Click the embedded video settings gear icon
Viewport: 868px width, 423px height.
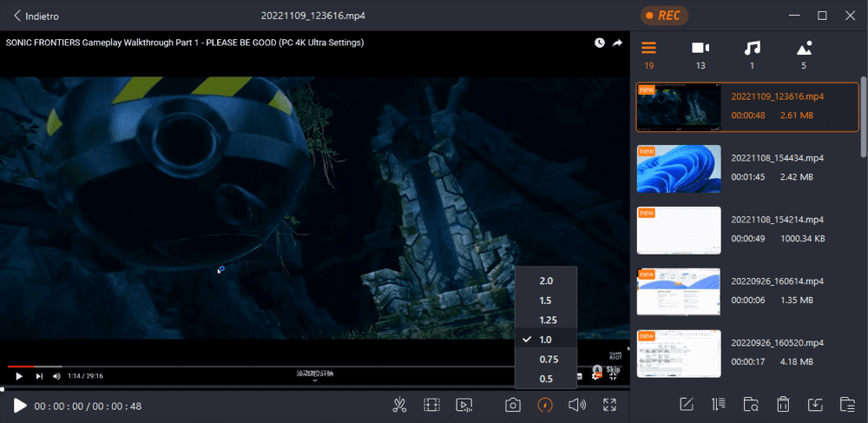point(597,376)
